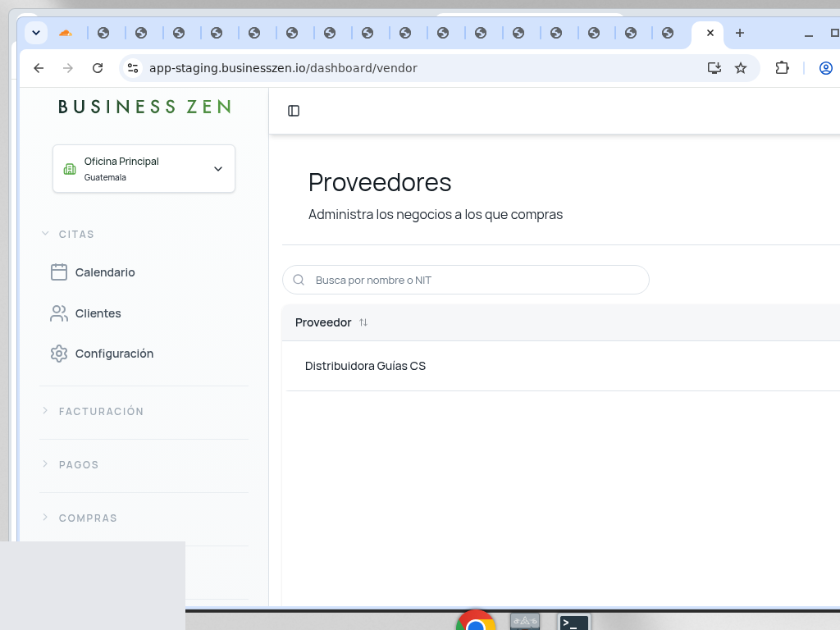This screenshot has width=840, height=630.
Task: Switch to the Cloudflare tab
Action: 66,33
